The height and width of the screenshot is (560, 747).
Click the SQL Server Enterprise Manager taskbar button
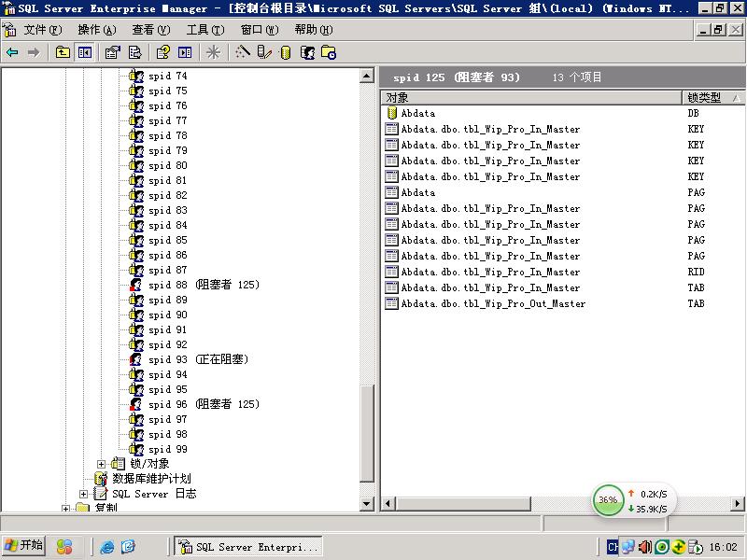tap(248, 546)
